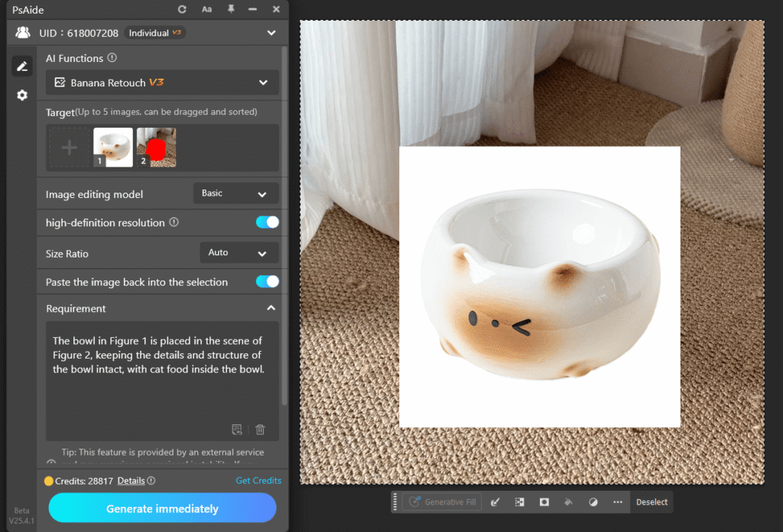Image resolution: width=783 pixels, height=532 pixels.
Task: Open the adjustments icon near Generative Fill
Action: point(519,502)
